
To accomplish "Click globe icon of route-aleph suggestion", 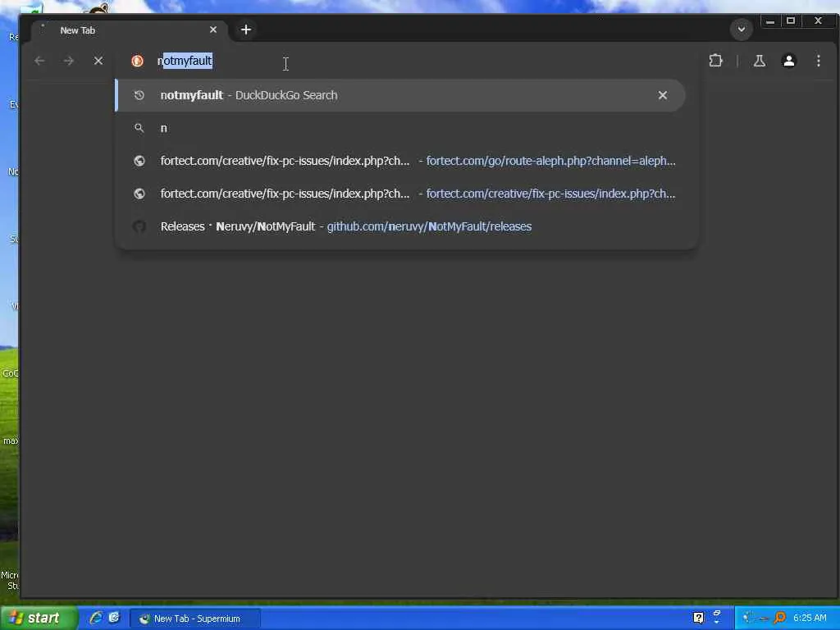I will pos(139,161).
